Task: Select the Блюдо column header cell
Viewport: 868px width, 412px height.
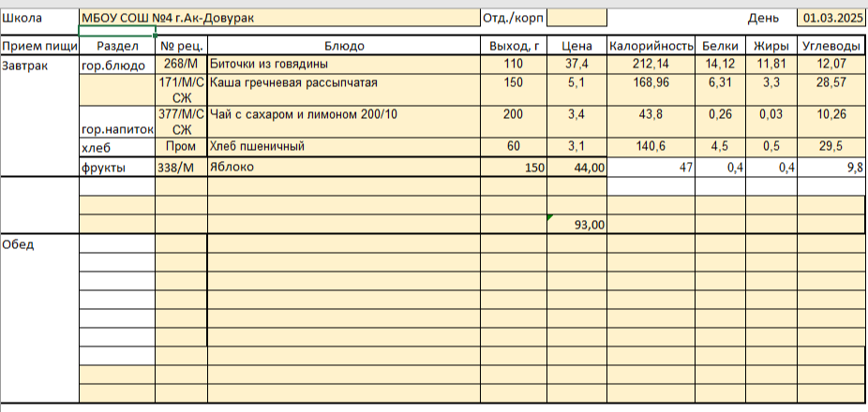Action: (343, 46)
